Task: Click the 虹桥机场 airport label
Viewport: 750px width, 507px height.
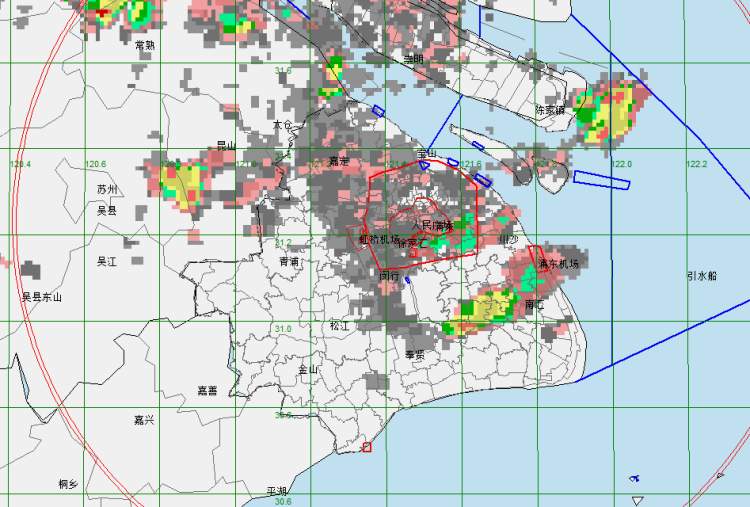Action: (378, 240)
